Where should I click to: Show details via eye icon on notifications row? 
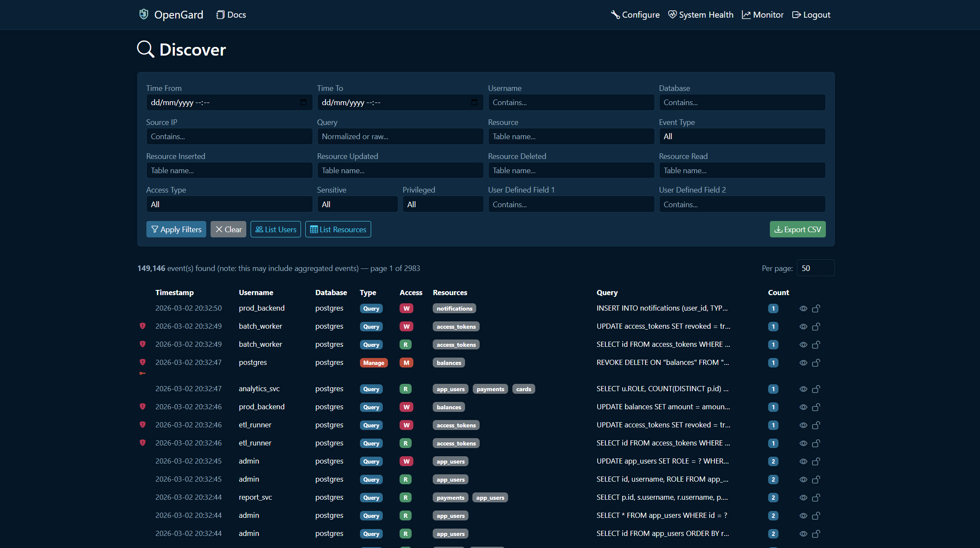pyautogui.click(x=803, y=308)
